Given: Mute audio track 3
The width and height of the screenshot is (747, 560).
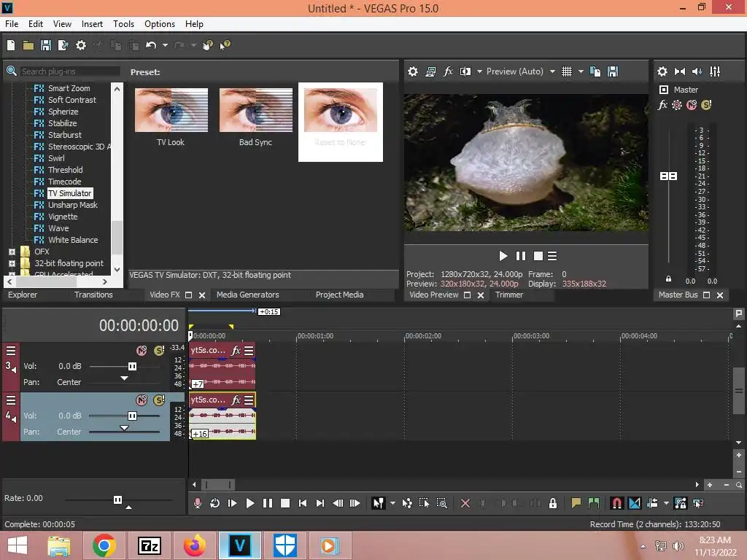Looking at the screenshot, I should 142,351.
